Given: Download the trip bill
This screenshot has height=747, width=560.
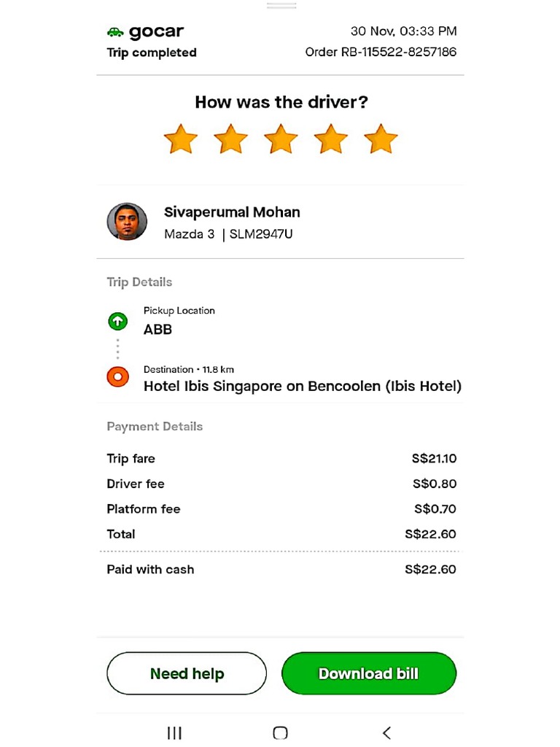Looking at the screenshot, I should (x=368, y=673).
